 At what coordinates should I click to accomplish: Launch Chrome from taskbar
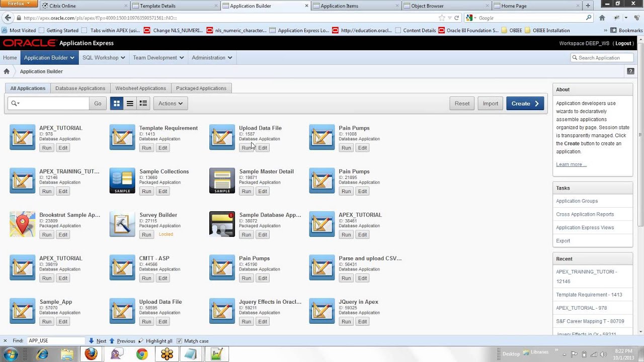coord(142,354)
